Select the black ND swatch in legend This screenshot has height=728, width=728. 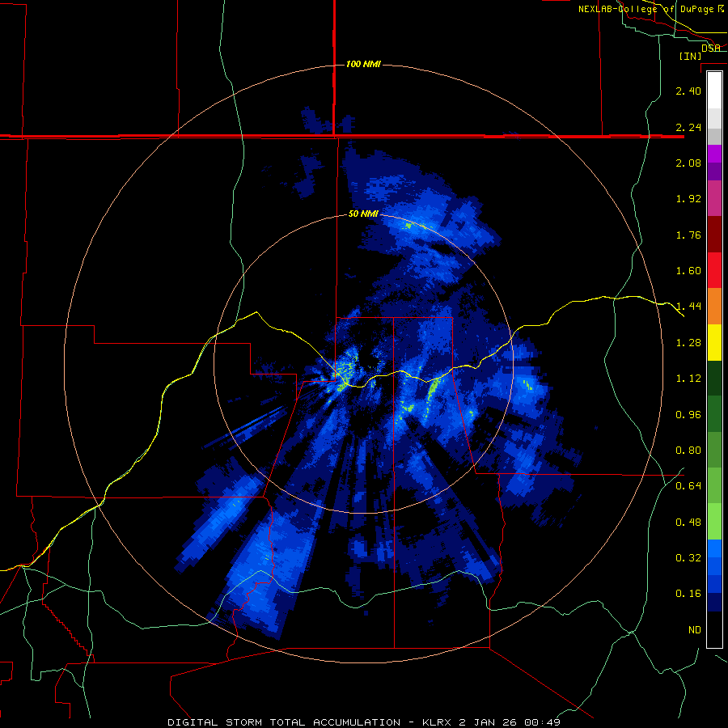[714, 629]
